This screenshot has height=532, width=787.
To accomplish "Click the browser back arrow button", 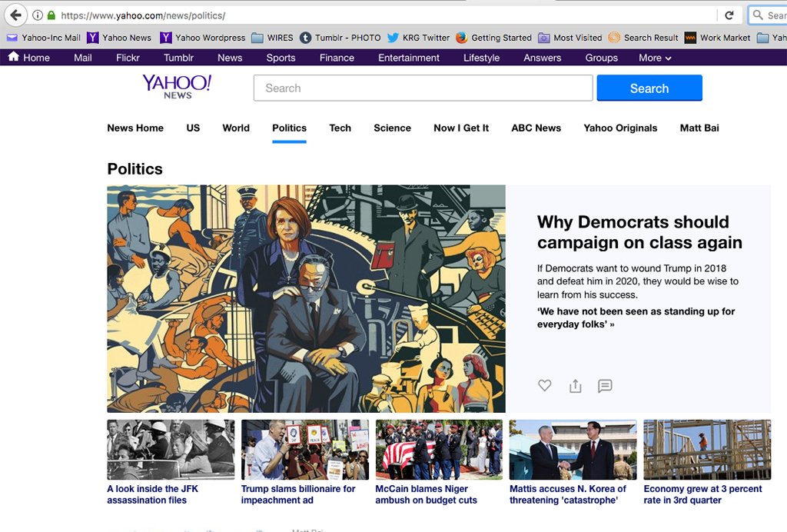I will [x=15, y=15].
